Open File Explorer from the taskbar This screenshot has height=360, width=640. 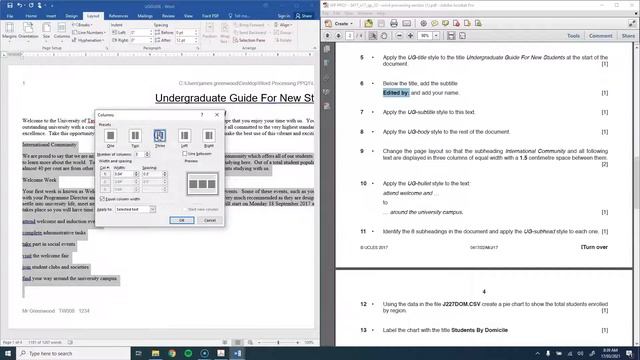coord(156,353)
